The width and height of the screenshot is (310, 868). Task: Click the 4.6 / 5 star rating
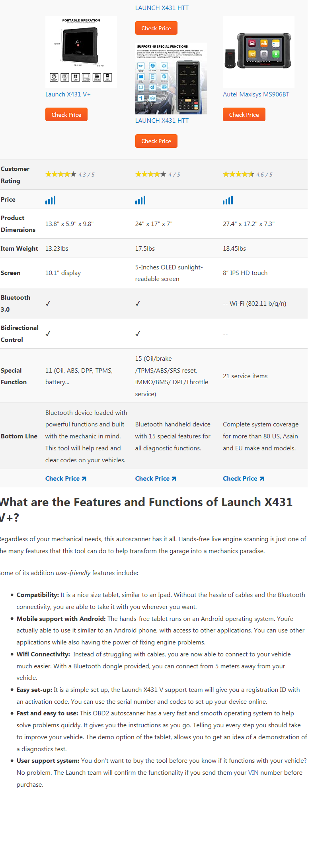coord(248,175)
